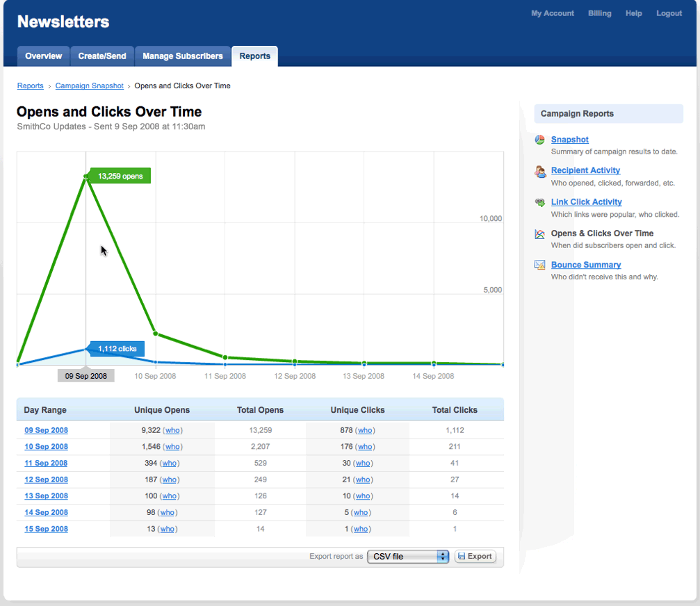Click the Snapshot pie chart icon
The width and height of the screenshot is (700, 606).
coord(540,140)
